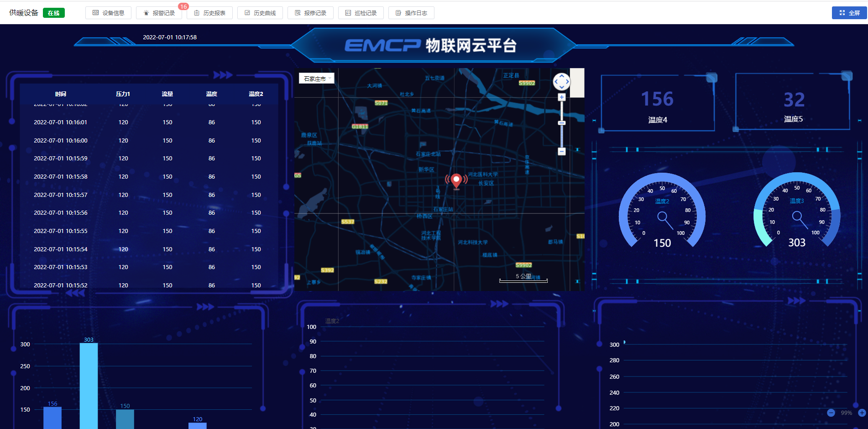
Task: Click the page zoom-out minus circle near 99%
Action: pyautogui.click(x=831, y=413)
